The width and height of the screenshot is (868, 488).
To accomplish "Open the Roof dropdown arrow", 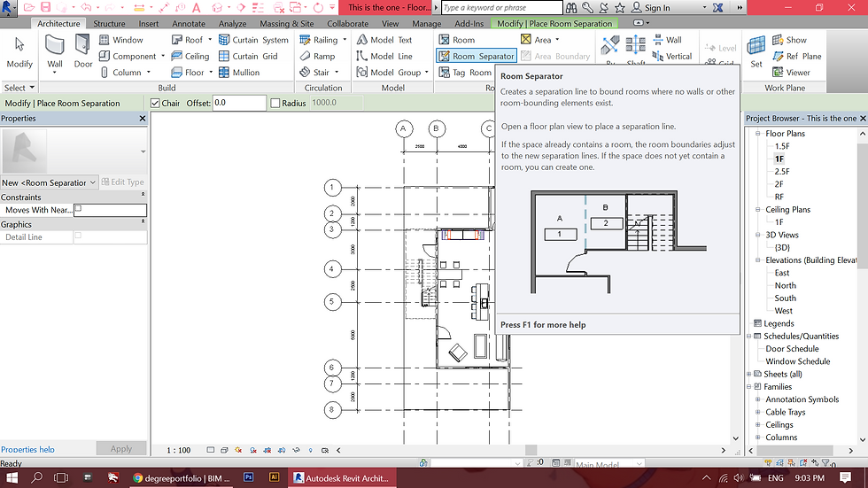I will [x=210, y=40].
